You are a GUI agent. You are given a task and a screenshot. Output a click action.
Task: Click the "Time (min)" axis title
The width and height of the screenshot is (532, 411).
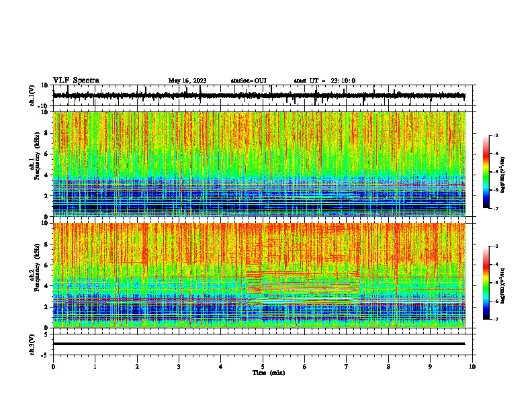[269, 373]
